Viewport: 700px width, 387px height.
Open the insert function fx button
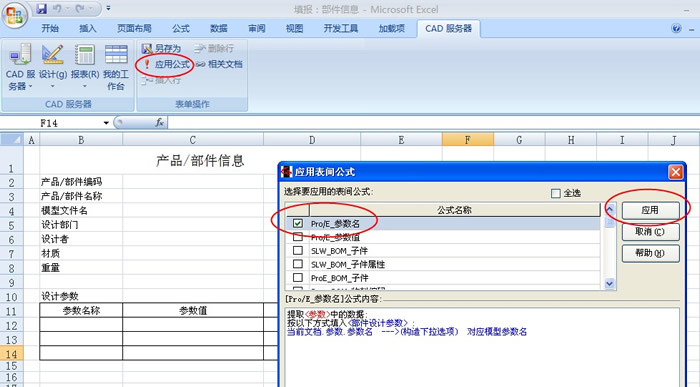(160, 122)
